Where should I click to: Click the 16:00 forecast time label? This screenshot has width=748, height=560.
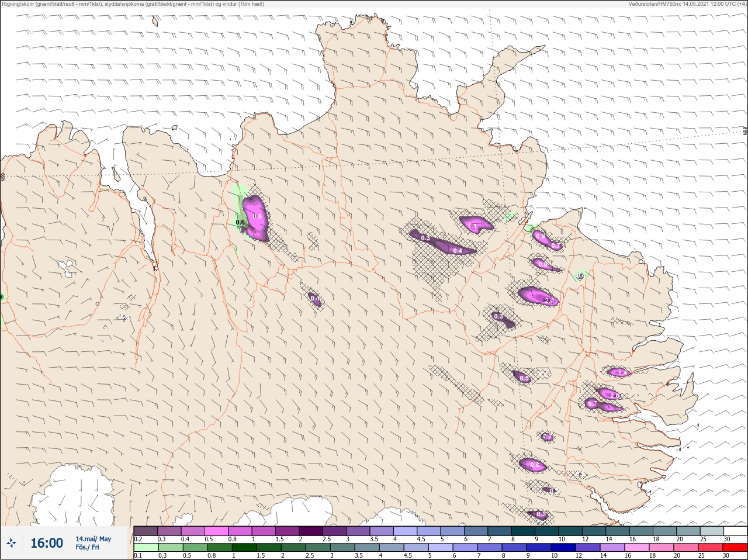coord(47,543)
